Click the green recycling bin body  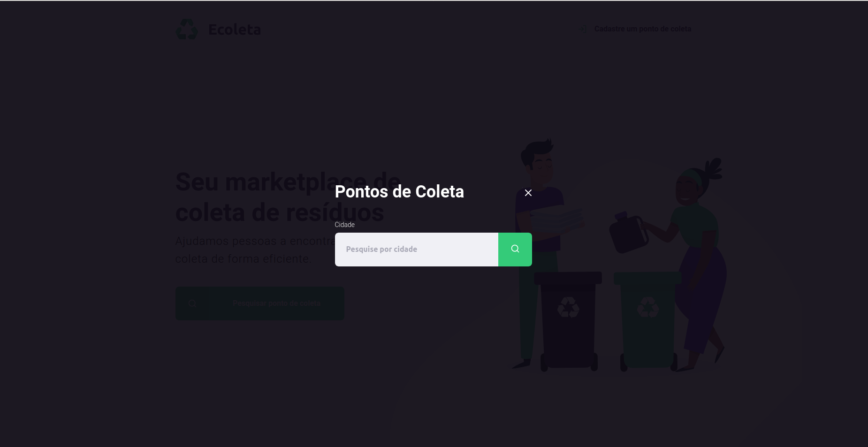click(648, 321)
